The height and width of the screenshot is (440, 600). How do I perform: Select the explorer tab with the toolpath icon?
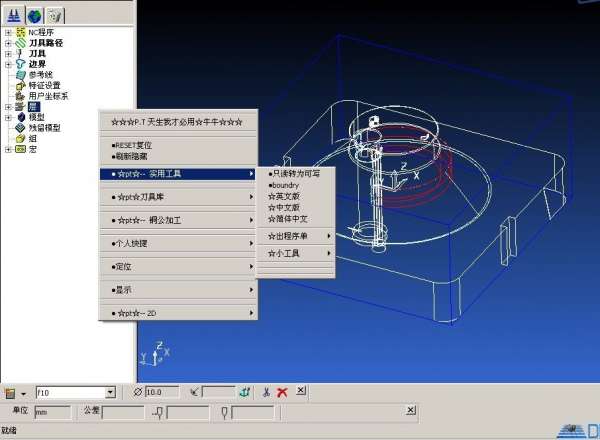pos(14,14)
